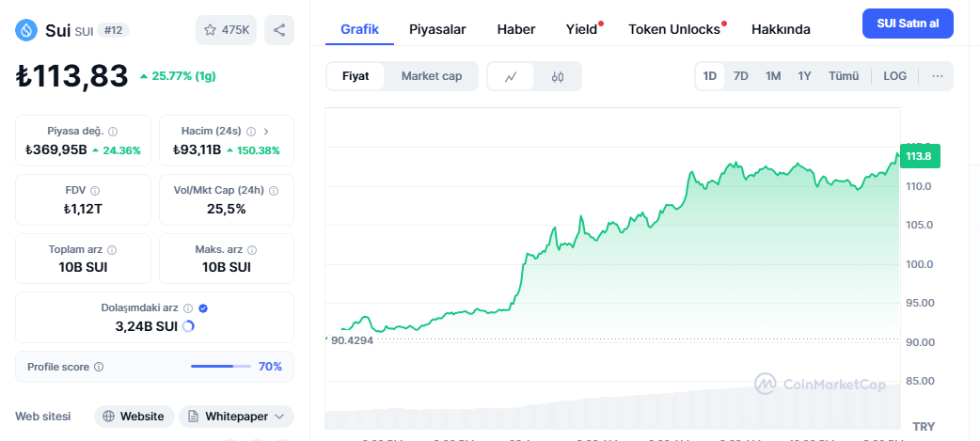Select the Tümü time range
This screenshot has height=441, width=980.
coord(844,76)
